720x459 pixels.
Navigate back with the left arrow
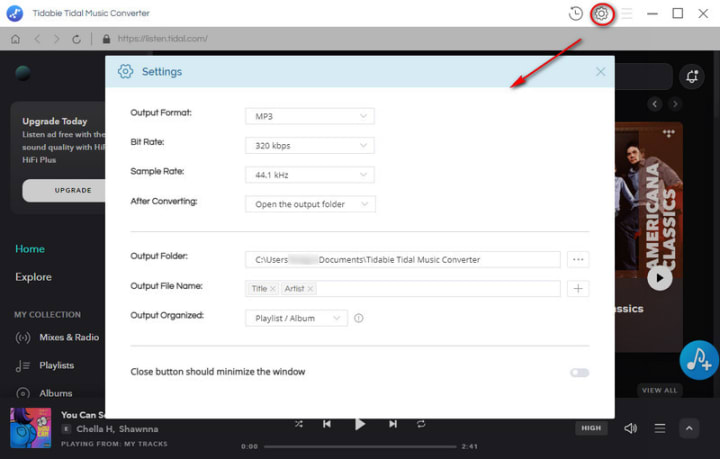pyautogui.click(x=37, y=39)
